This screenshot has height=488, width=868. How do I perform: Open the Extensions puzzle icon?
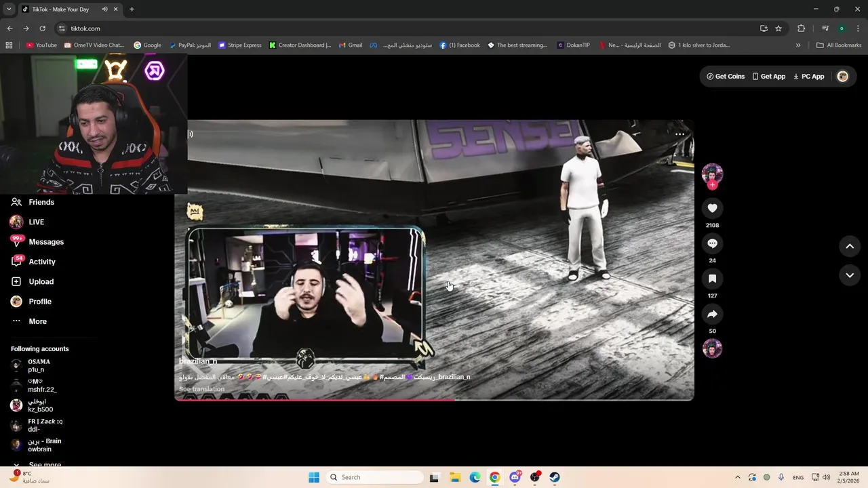tap(801, 28)
